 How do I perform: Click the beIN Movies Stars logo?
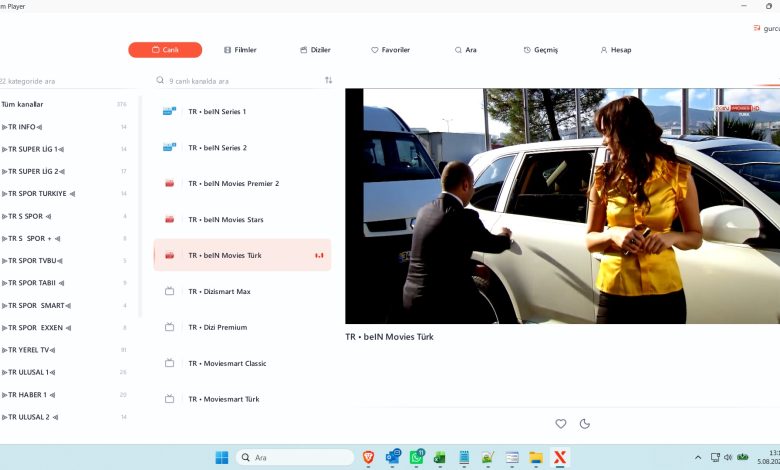tap(170, 219)
